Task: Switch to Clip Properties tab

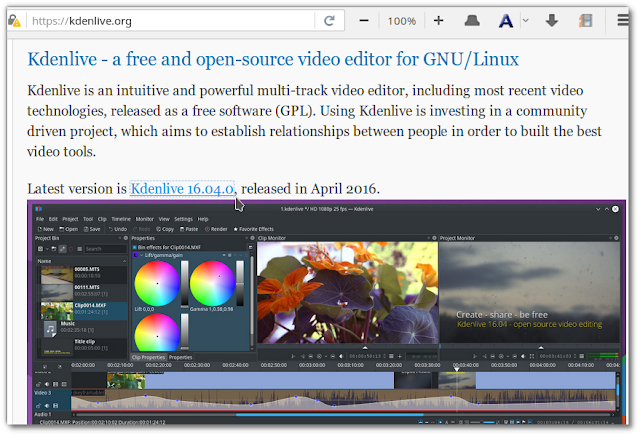Action: tap(148, 357)
